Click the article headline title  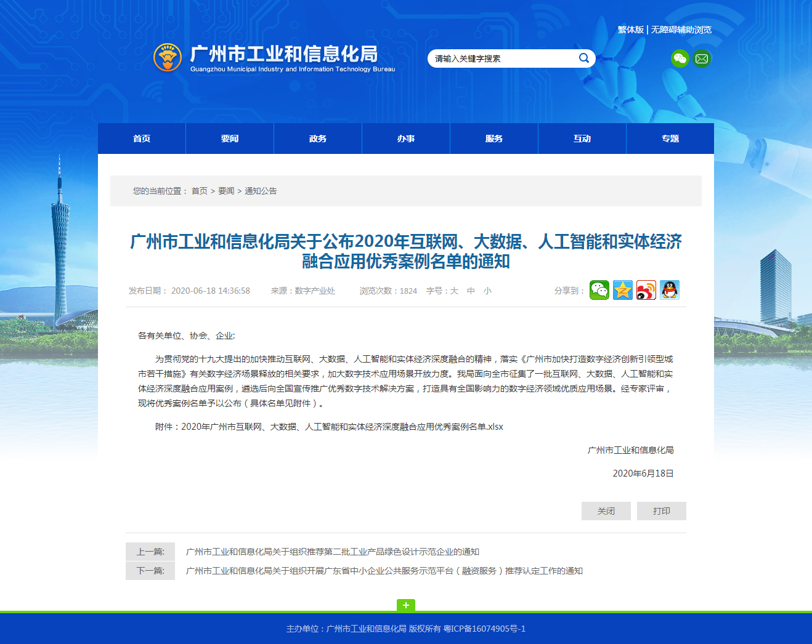tap(406, 251)
